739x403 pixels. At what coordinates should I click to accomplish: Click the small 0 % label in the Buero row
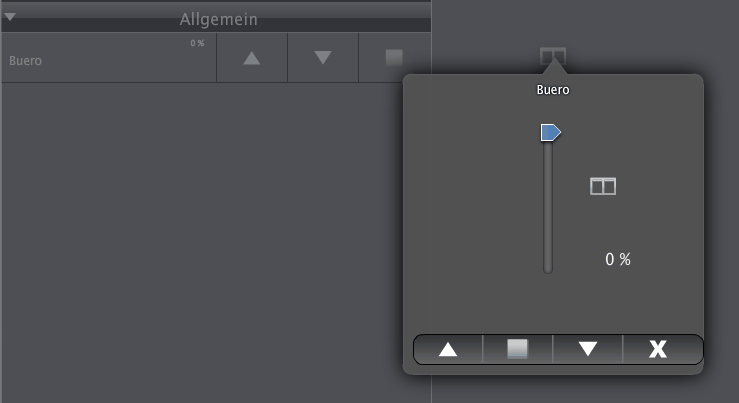point(197,43)
